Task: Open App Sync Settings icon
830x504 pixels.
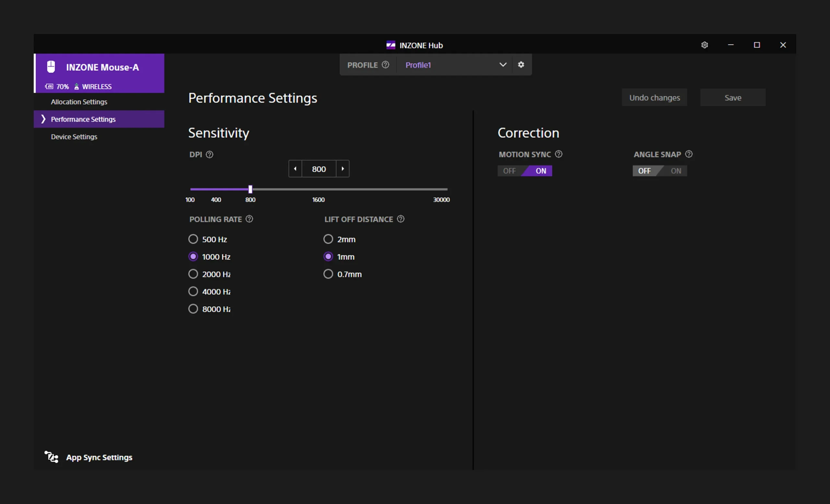Action: click(52, 457)
